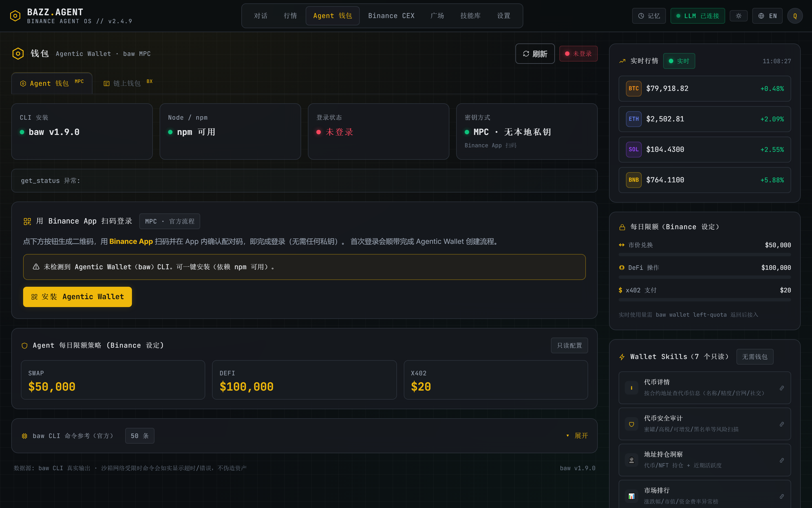Switch to the 广场 nav tab
812x508 pixels.
437,16
